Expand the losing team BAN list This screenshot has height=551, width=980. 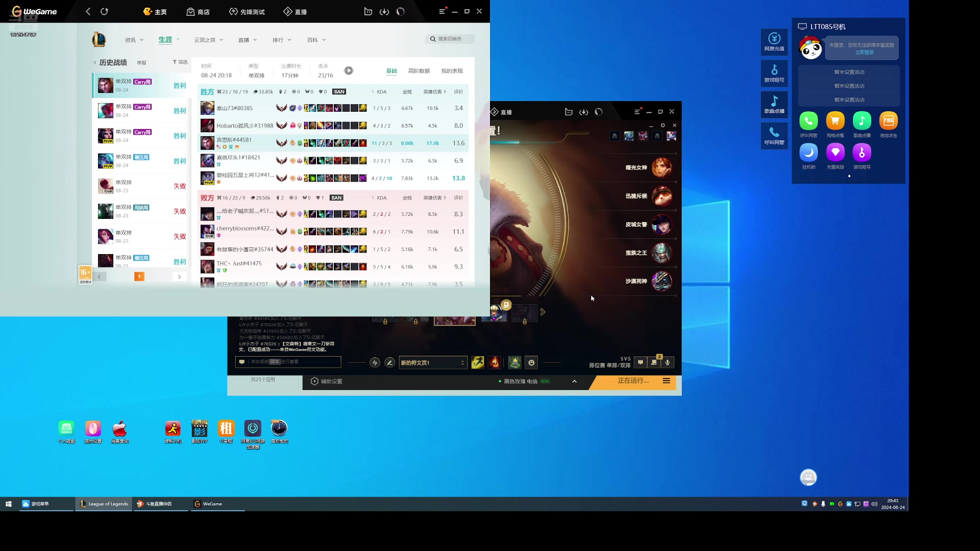tap(336, 198)
